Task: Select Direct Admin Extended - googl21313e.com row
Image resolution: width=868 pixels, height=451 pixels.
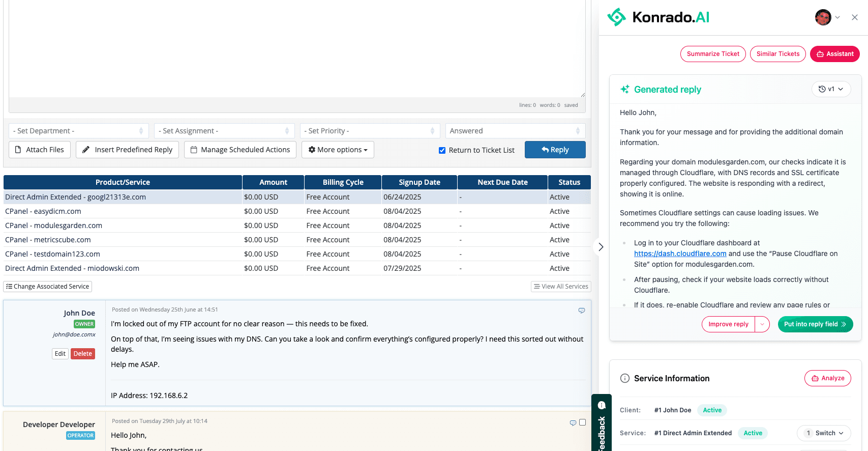Action: point(297,197)
